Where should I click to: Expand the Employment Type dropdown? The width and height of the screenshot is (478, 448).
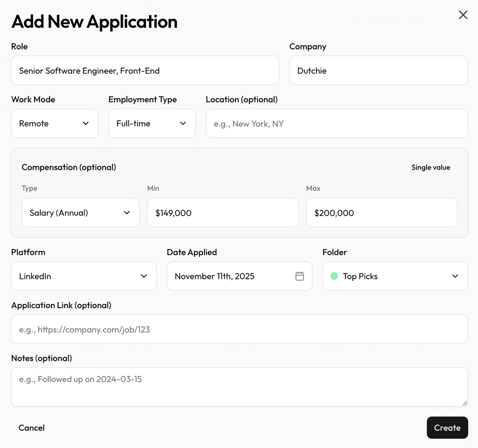[152, 124]
